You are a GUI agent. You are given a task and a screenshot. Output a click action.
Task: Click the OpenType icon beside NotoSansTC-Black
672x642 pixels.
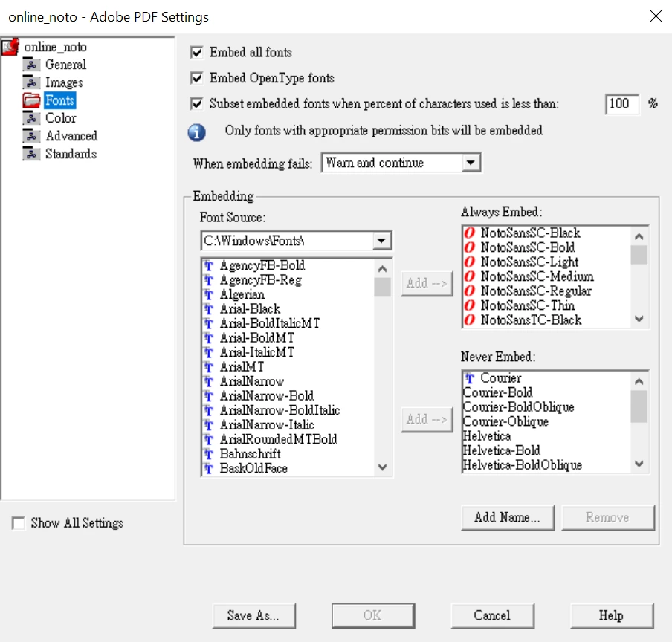coord(470,320)
